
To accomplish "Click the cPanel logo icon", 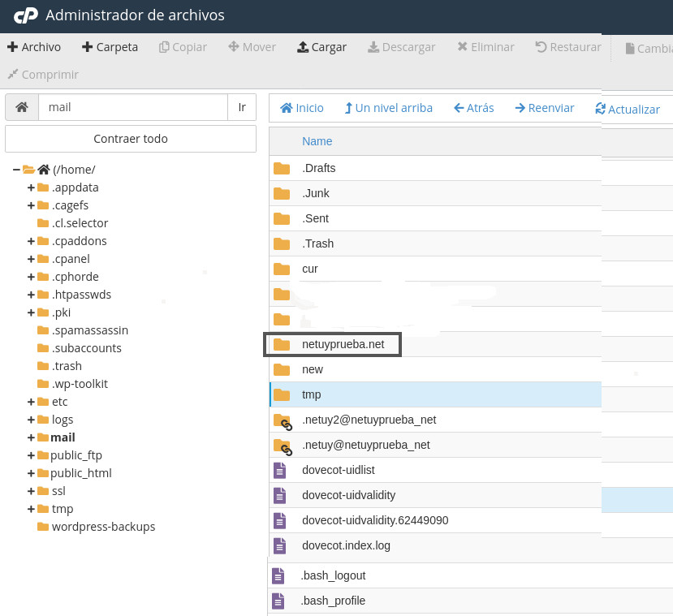I will click(x=26, y=15).
